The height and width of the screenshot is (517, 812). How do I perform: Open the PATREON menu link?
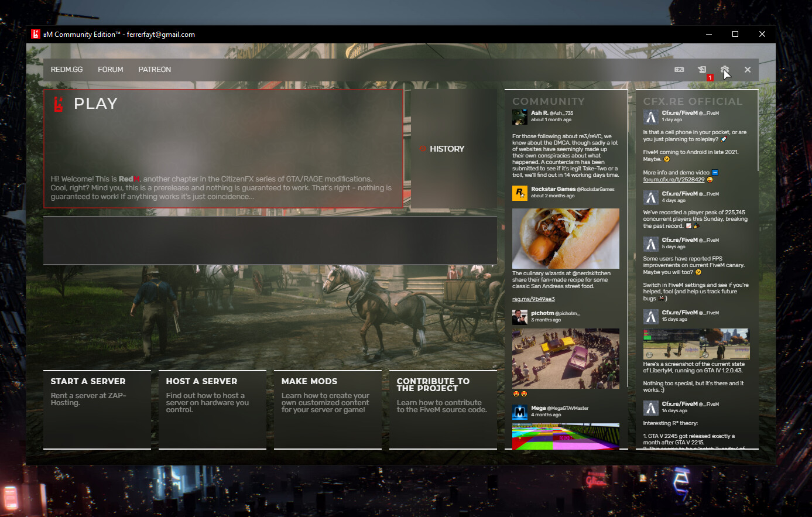point(155,70)
